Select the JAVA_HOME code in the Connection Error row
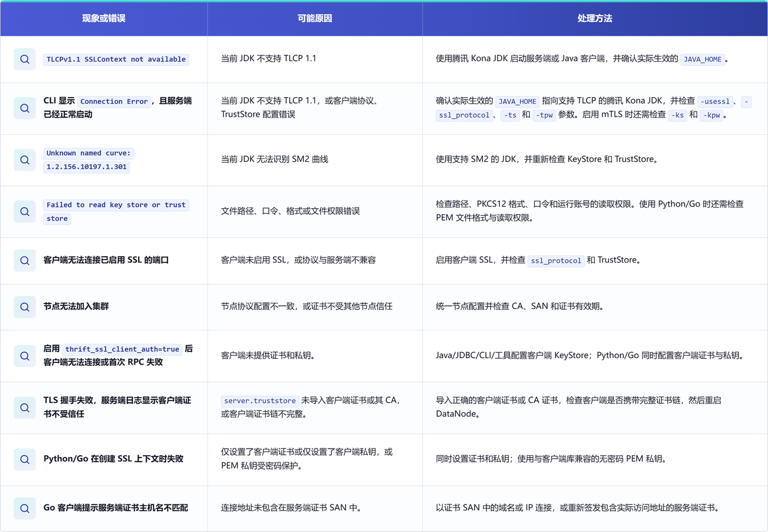Screen dimensions: 768x532 pyautogui.click(x=517, y=101)
